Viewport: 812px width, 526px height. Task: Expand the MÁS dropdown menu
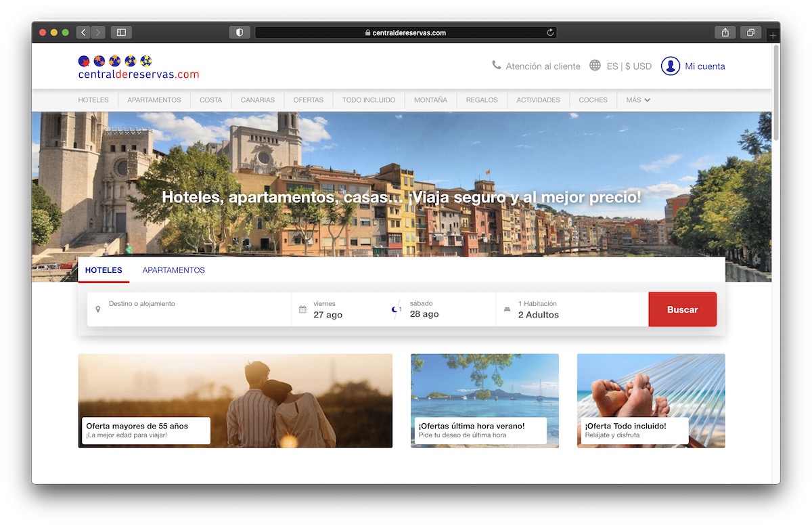coord(638,100)
